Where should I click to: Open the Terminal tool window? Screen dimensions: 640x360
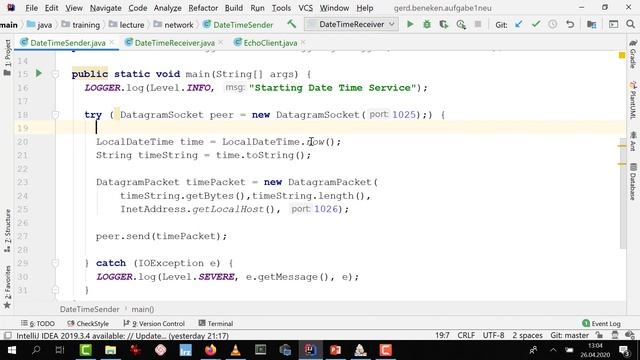[x=216, y=323]
